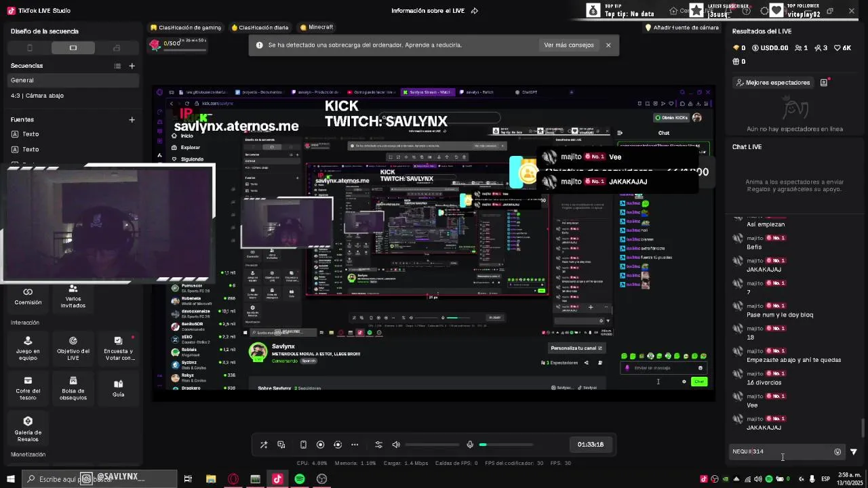Image resolution: width=868 pixels, height=488 pixels.
Task: Toggle the phone preview icon
Action: point(303,445)
